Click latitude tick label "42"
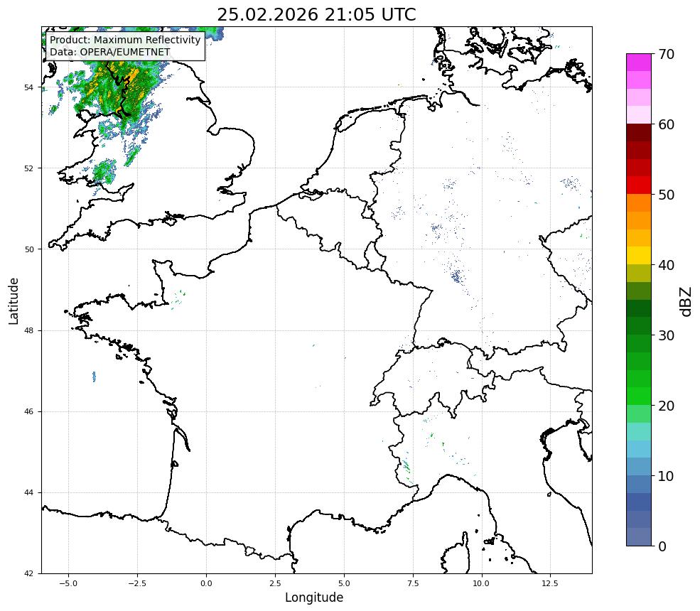Screen dimensions: 700x611 point(28,573)
